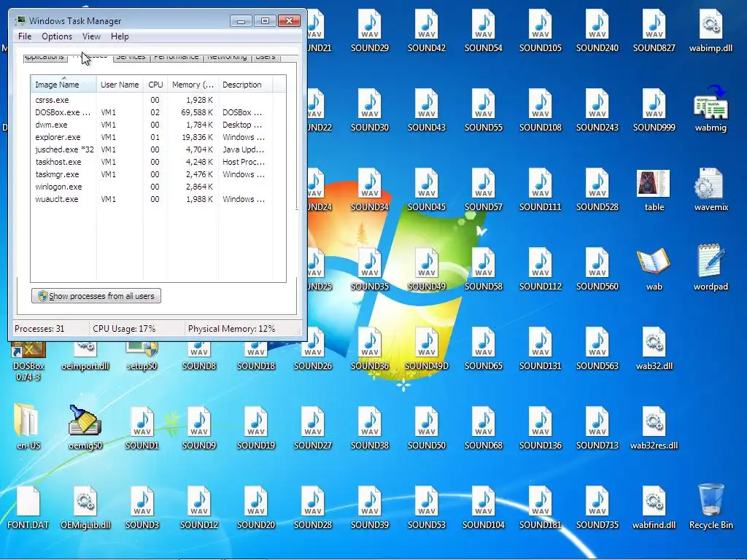This screenshot has height=560, width=747.
Task: Click Show processes from all users
Action: coord(96,296)
